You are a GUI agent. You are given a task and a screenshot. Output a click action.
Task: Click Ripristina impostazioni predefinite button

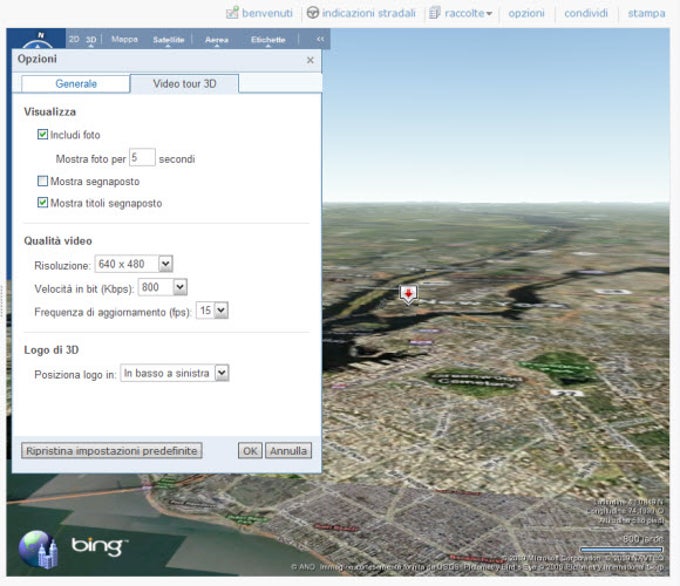click(x=111, y=451)
